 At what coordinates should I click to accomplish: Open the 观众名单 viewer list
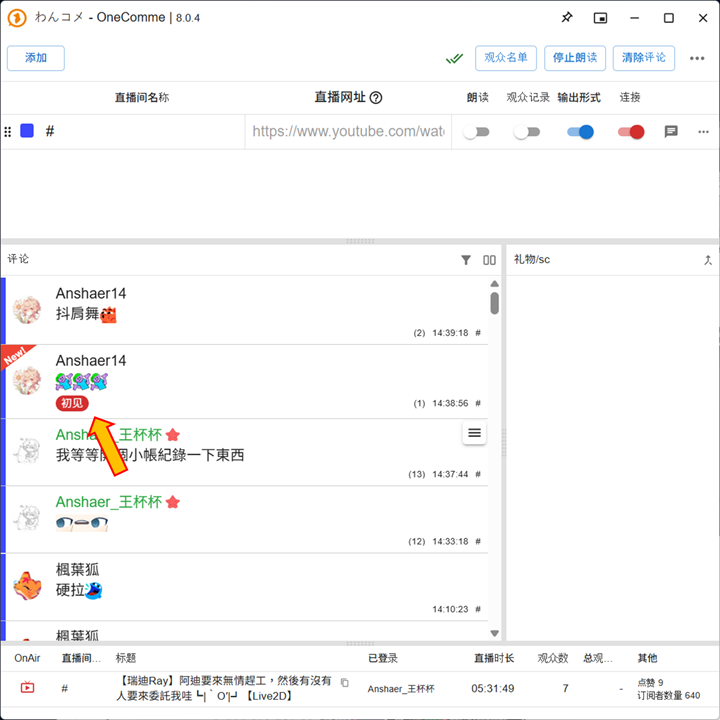click(x=506, y=58)
